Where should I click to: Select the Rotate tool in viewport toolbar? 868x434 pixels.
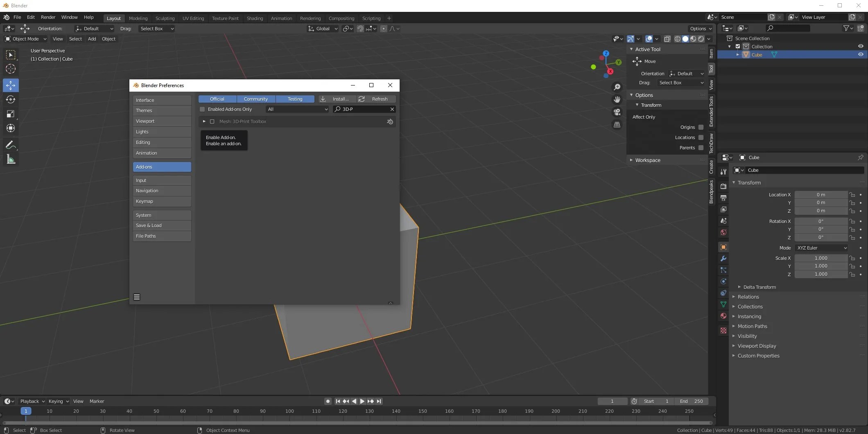point(11,99)
